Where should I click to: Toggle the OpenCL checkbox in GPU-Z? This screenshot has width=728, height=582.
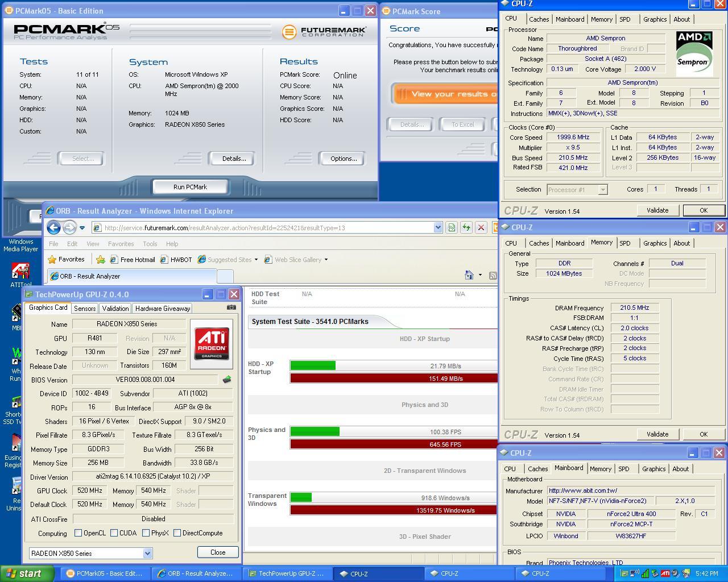click(x=78, y=533)
